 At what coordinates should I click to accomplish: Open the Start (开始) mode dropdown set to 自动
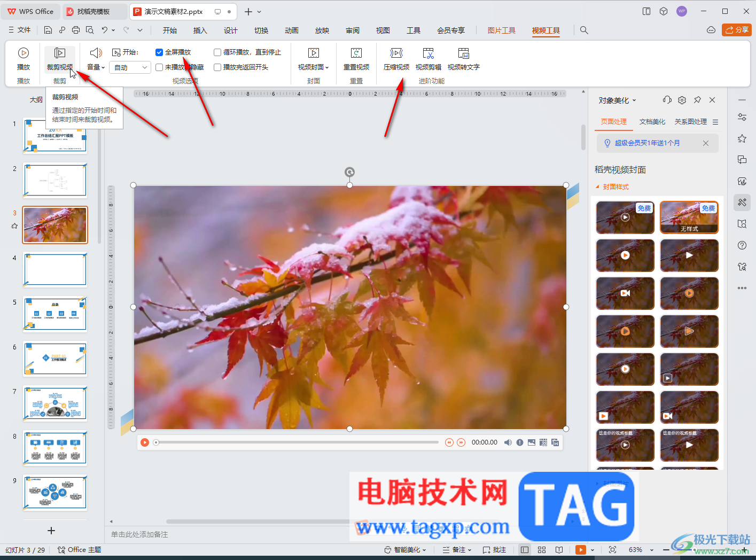130,67
